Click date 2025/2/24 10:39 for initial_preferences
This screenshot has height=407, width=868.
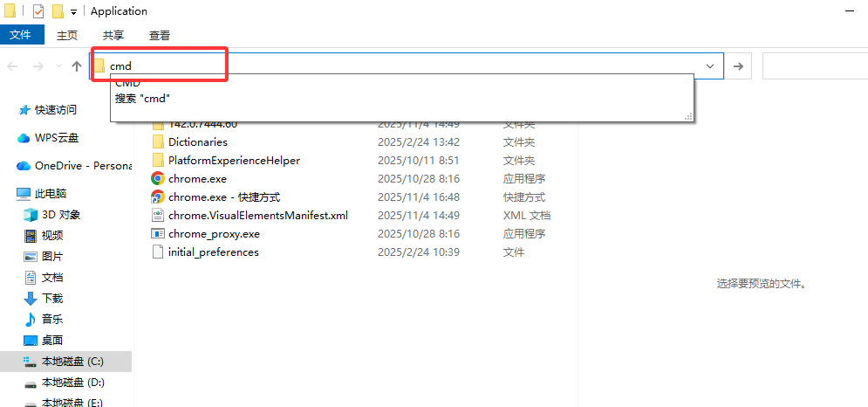coord(417,252)
